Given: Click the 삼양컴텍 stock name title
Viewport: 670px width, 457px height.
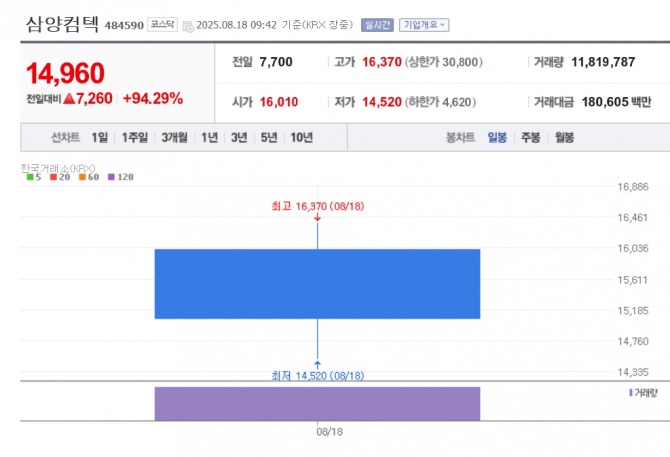Looking at the screenshot, I should (62, 24).
